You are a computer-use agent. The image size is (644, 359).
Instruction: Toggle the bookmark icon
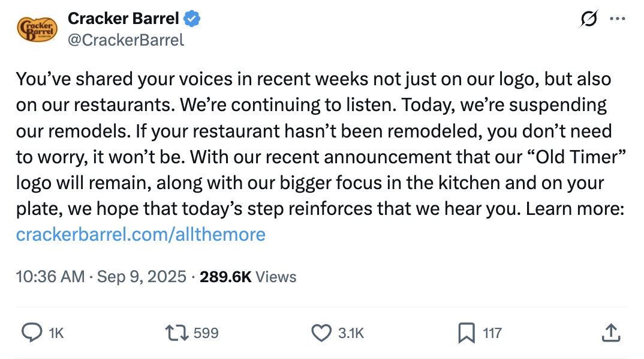[x=466, y=333]
